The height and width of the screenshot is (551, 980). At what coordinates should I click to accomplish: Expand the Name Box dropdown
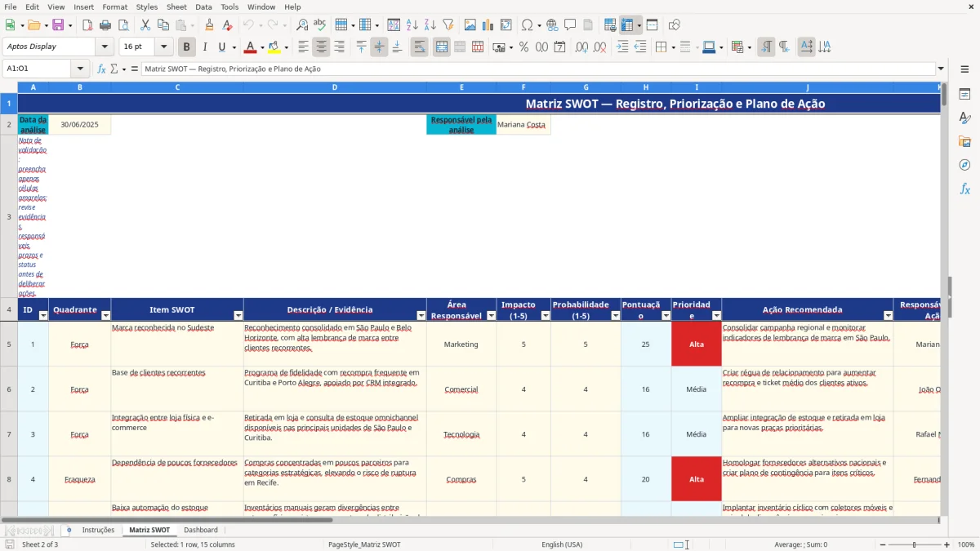pos(80,69)
